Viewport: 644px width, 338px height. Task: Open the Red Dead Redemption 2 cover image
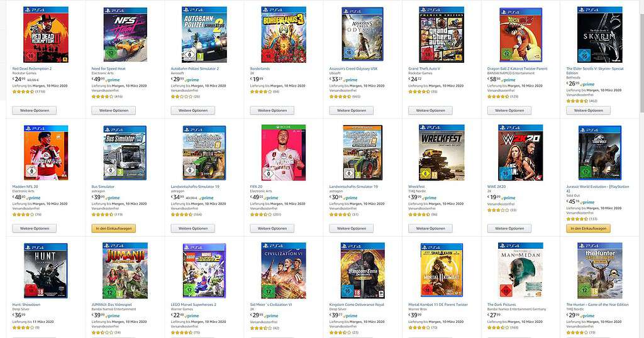[45, 35]
